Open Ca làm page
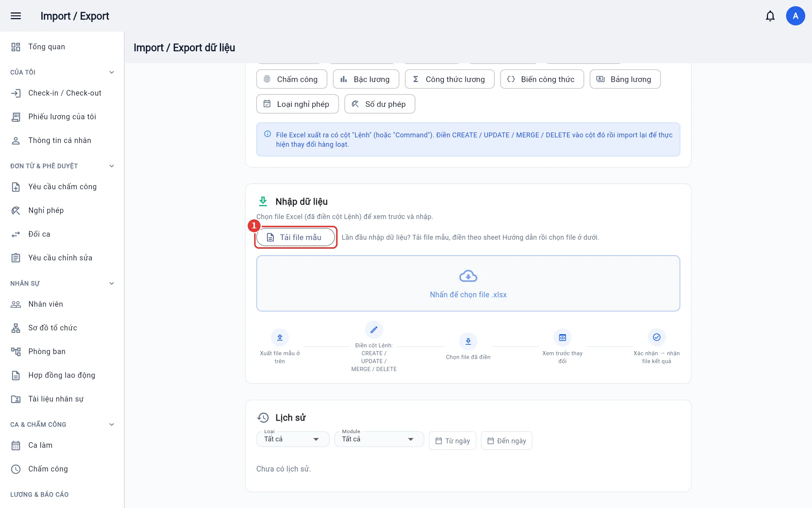 [62, 445]
